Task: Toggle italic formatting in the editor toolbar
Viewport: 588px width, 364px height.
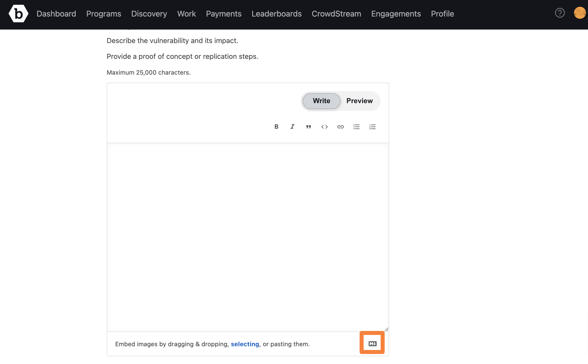Action: click(x=292, y=127)
